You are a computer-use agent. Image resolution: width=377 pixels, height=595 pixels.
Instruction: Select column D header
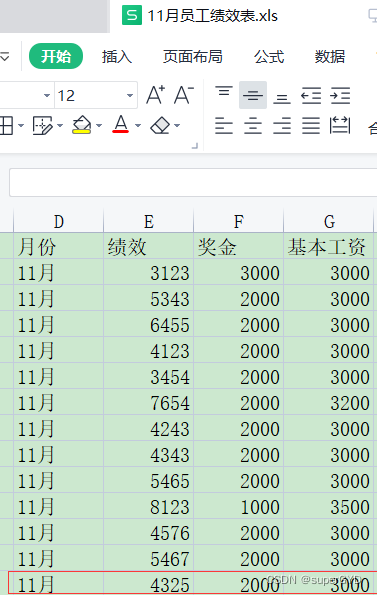point(58,221)
